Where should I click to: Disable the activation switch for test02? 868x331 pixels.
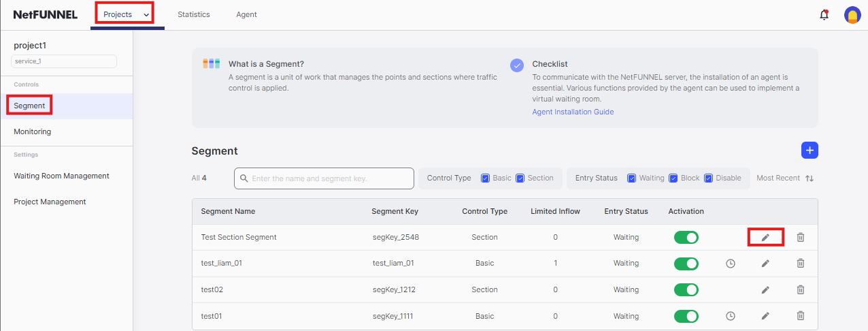[x=686, y=289]
